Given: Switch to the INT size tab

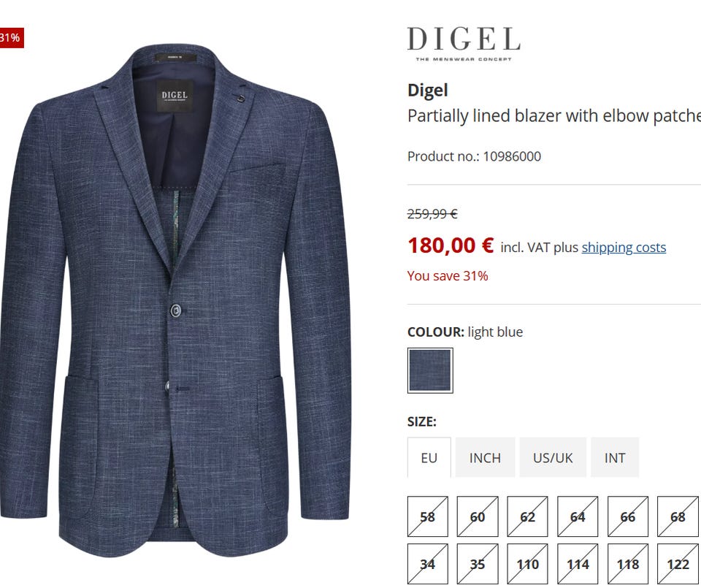Looking at the screenshot, I should 615,458.
